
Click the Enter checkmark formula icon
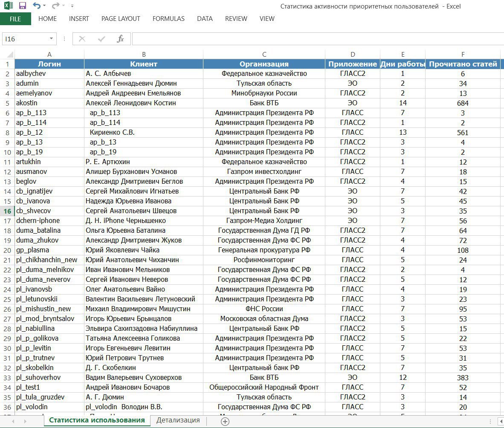pos(101,39)
